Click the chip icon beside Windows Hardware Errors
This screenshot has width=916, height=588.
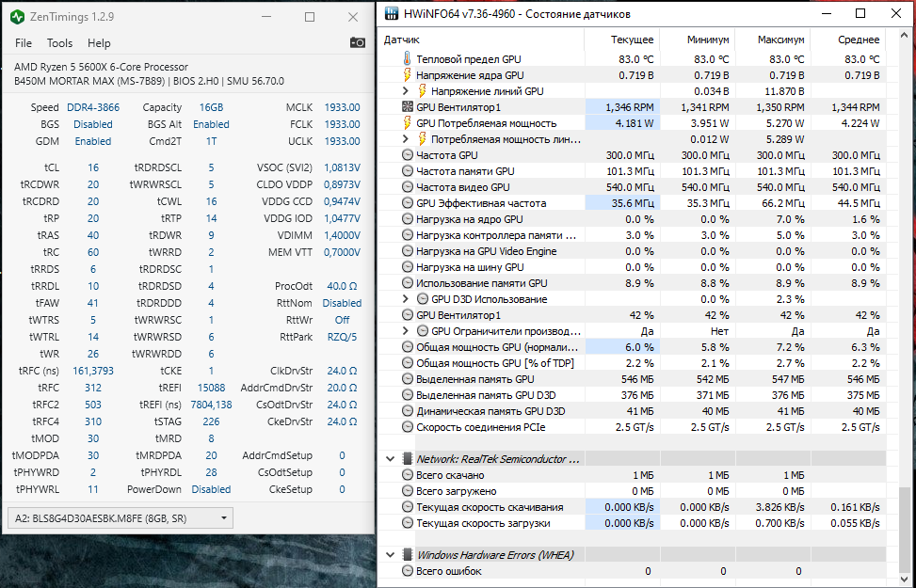(x=407, y=555)
